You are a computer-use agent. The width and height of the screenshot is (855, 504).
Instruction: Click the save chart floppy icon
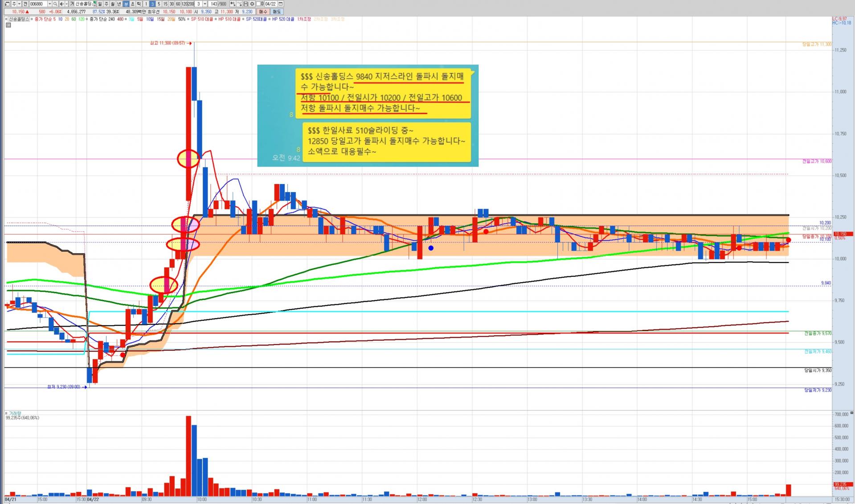(245, 4)
